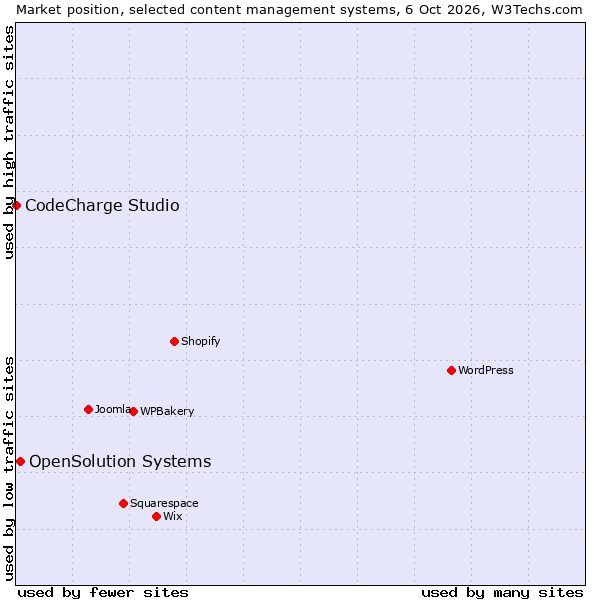The width and height of the screenshot is (600, 600).
Task: Click 'used by low traffic sites' axis label
Action: [8, 469]
